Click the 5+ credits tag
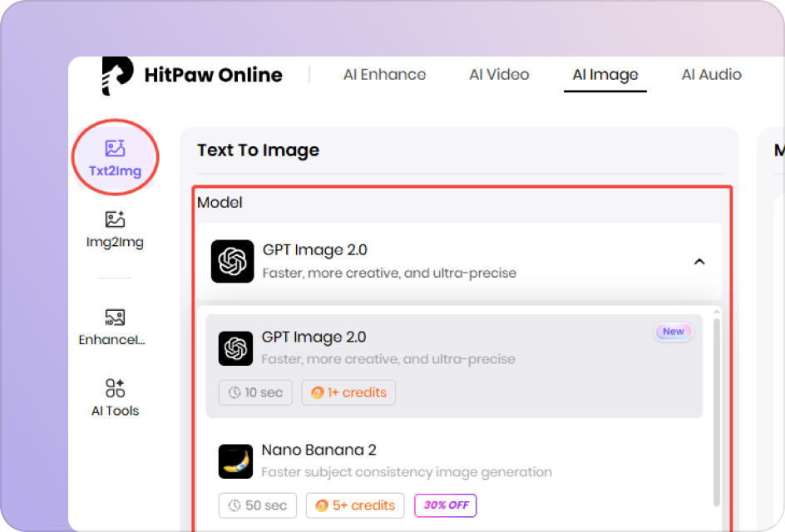Image resolution: width=785 pixels, height=532 pixels. coord(355,505)
